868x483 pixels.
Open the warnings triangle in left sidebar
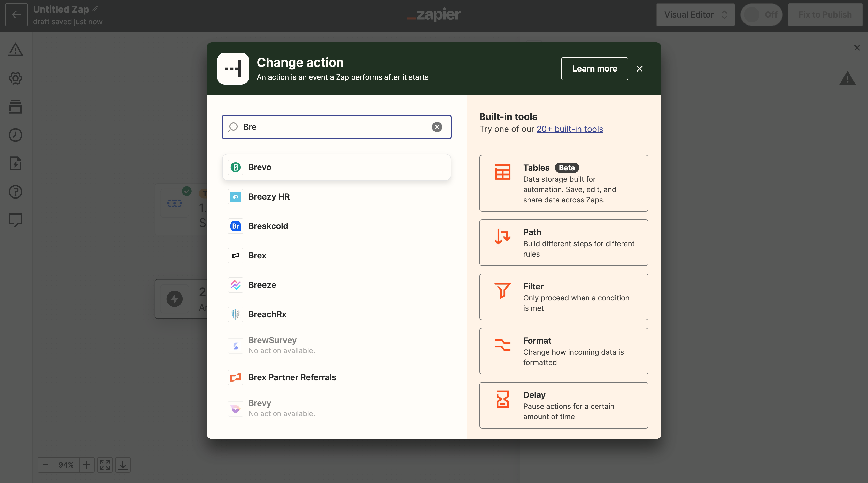click(x=16, y=50)
